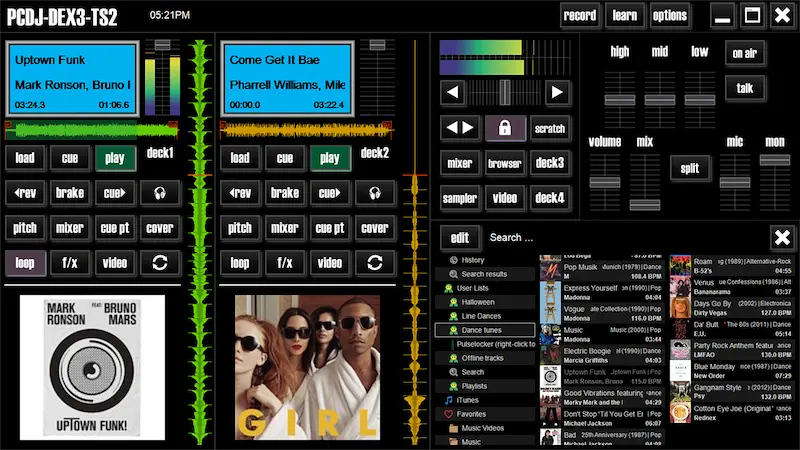
Task: Nudge pitch left with single left arrow
Action: [453, 92]
